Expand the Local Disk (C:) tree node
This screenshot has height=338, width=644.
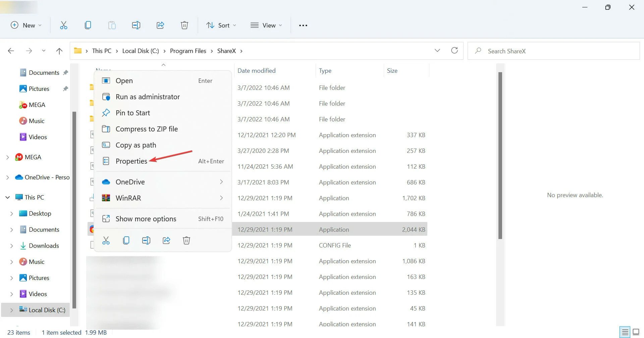(x=12, y=310)
